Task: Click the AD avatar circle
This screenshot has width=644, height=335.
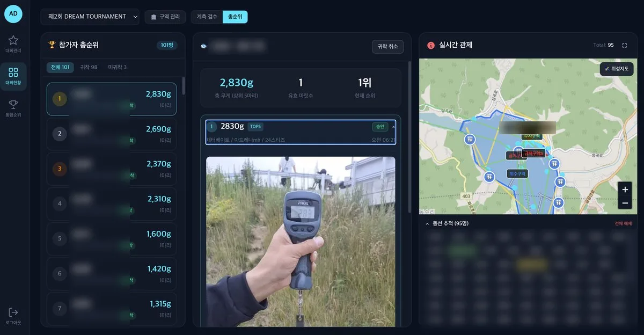Action: pyautogui.click(x=13, y=13)
